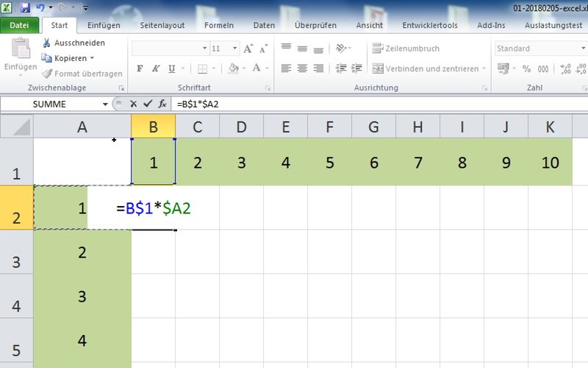This screenshot has width=588, height=368.
Task: Open the Daten tab
Action: (264, 25)
